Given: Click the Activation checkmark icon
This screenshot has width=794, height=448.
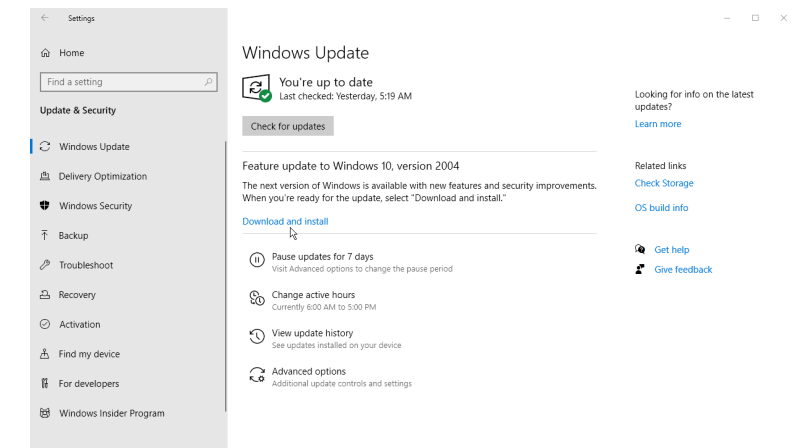Looking at the screenshot, I should pos(45,324).
